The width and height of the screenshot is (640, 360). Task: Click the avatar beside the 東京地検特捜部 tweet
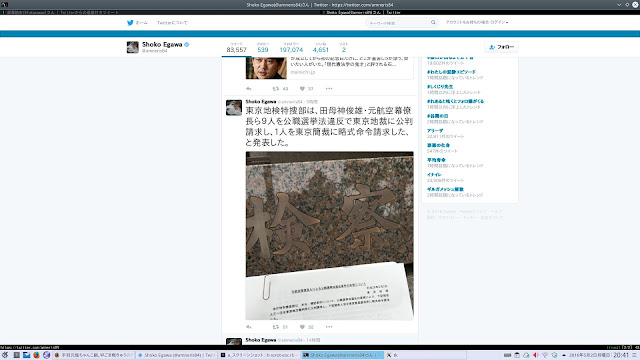coord(234,108)
